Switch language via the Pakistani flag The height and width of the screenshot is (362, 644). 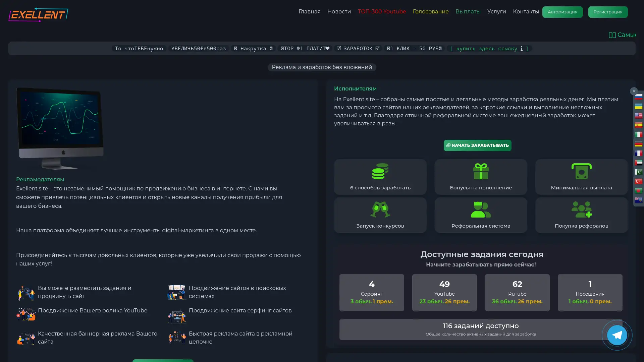pyautogui.click(x=638, y=172)
